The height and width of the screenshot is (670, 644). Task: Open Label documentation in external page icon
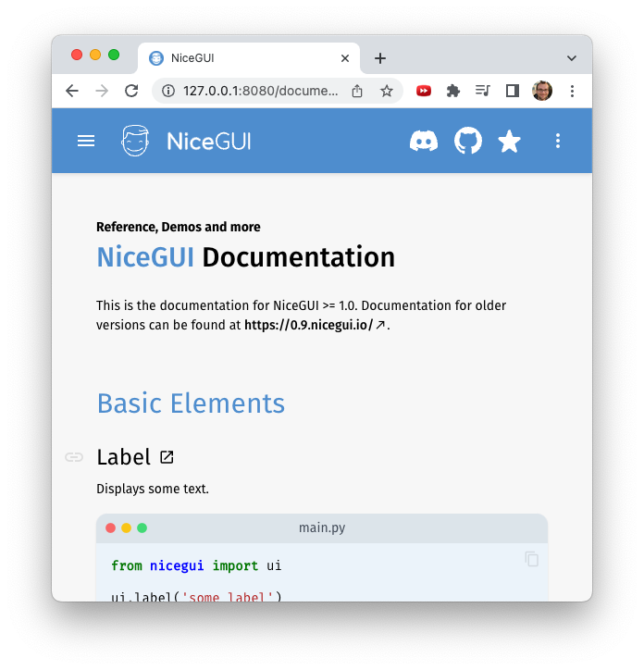coord(167,457)
